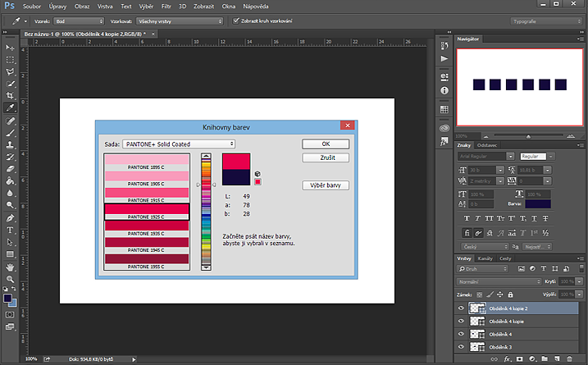Open the Druh layer filter dropdown
This screenshot has height=365, width=588.
click(483, 268)
